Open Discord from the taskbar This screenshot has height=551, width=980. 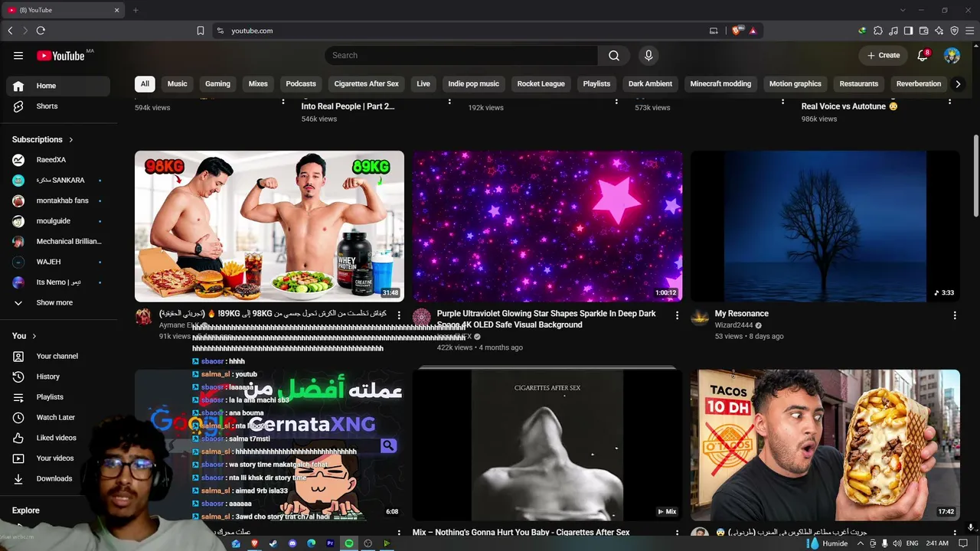point(292,543)
